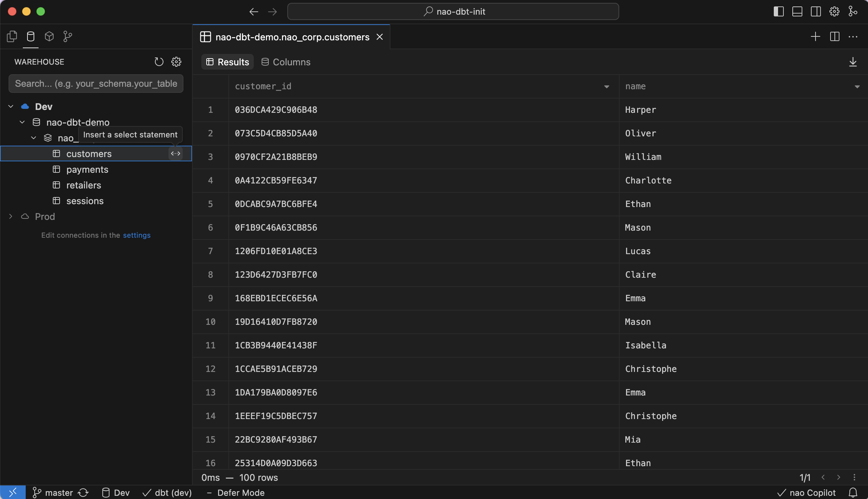868x499 pixels.
Task: Open the name column options dropdown
Action: (858, 86)
